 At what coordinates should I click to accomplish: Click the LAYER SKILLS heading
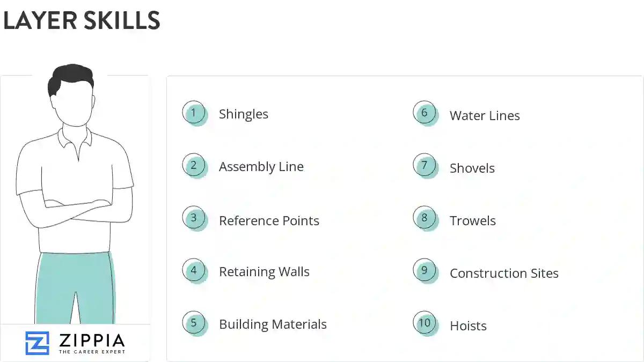pos(82,21)
